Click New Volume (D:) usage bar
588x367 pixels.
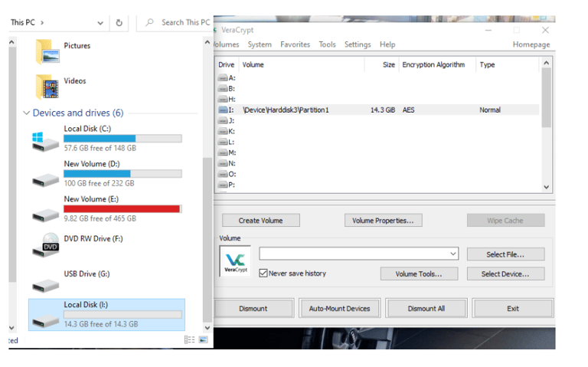122,173
